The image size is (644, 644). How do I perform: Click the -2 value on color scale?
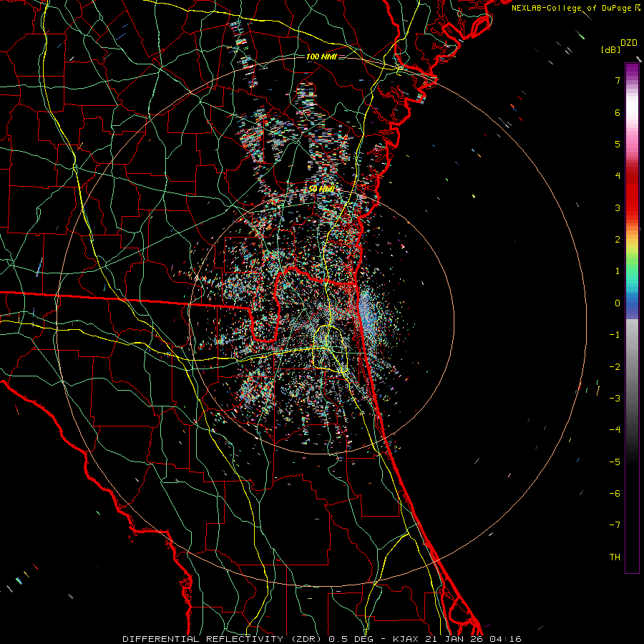pyautogui.click(x=615, y=367)
